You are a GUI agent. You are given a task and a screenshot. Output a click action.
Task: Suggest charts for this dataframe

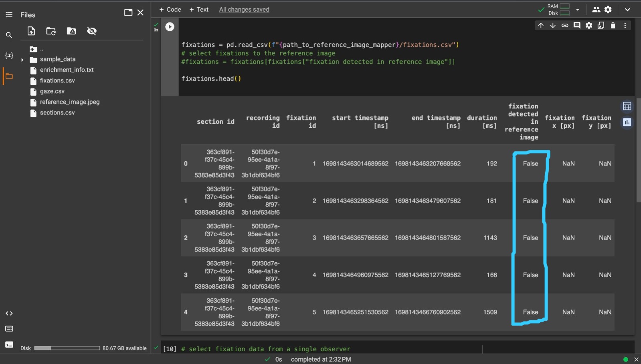(627, 123)
